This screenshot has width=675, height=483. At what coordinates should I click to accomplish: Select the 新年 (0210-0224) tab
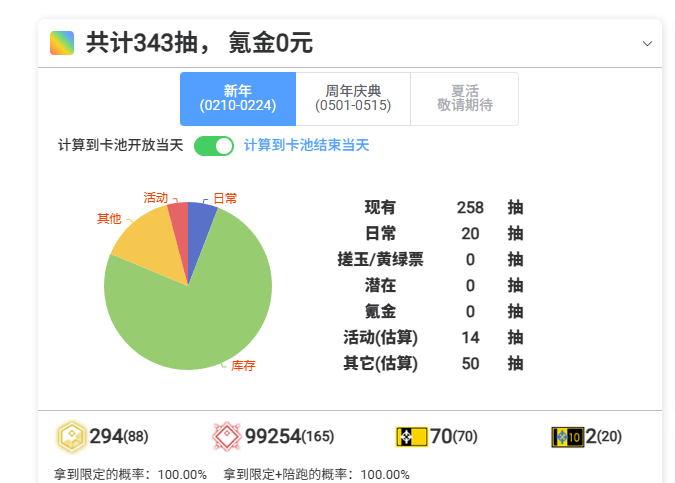coord(238,99)
